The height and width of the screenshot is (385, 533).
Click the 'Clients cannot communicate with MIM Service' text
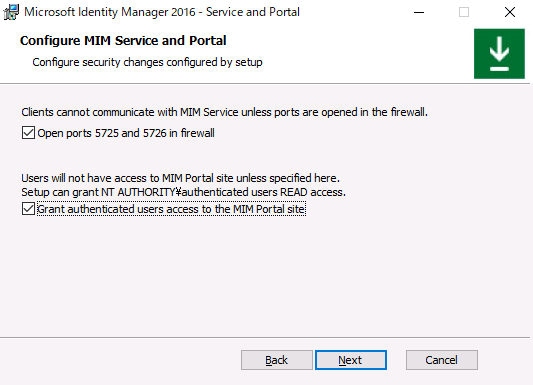tap(130, 112)
